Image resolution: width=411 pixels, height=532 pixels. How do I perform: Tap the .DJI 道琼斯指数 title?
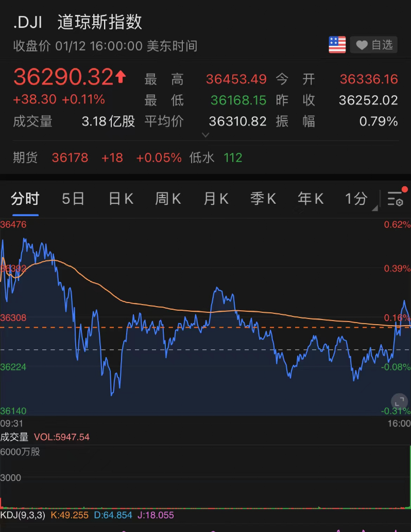77,23
